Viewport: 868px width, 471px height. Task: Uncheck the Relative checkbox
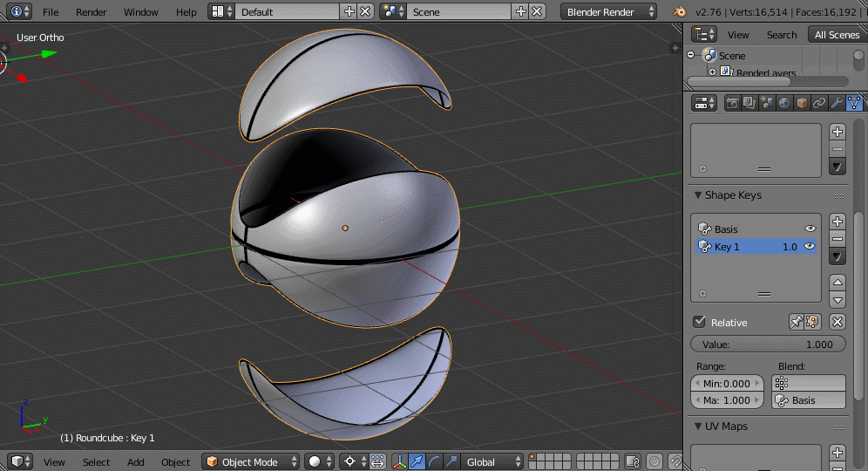(700, 322)
